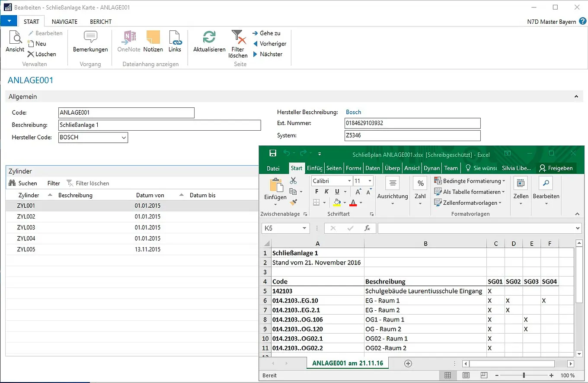Image resolution: width=588 pixels, height=383 pixels.
Task: Switch to page layout view in status bar
Action: tap(466, 375)
